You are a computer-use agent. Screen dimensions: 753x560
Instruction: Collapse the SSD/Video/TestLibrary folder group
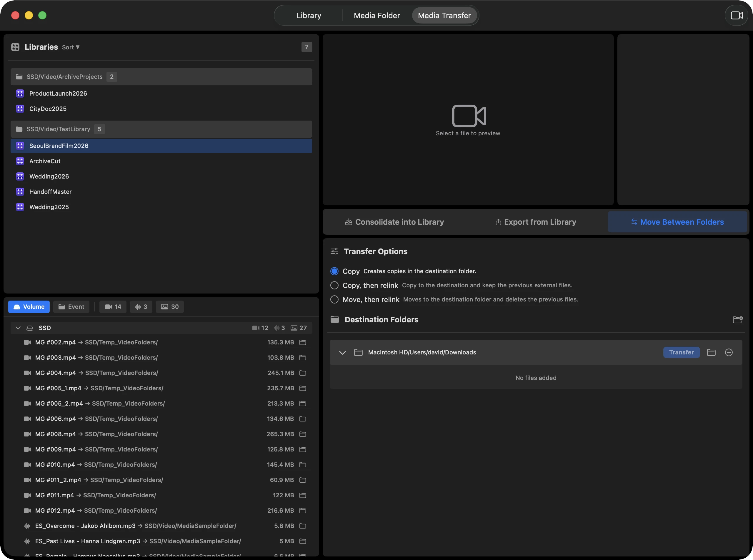[x=161, y=129]
